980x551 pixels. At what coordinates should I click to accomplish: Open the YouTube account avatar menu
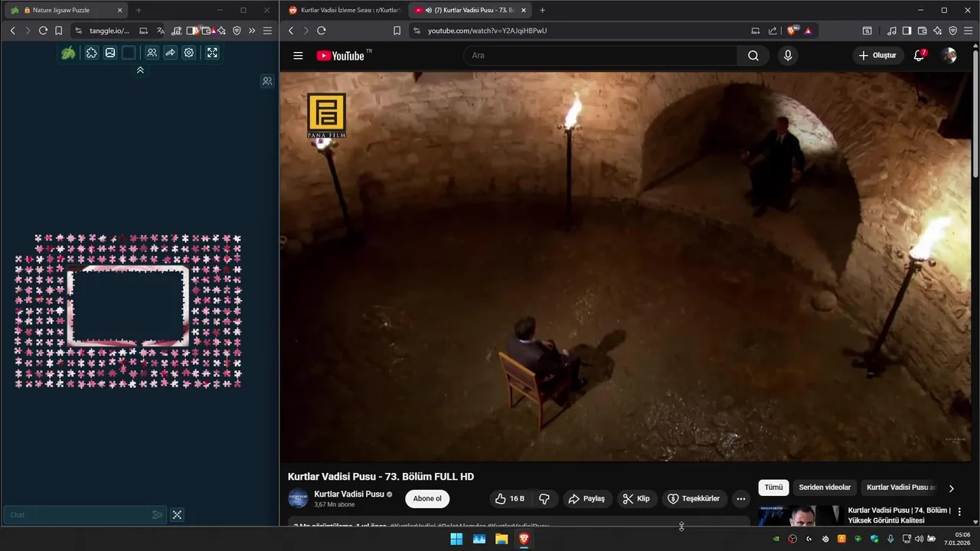coord(949,55)
